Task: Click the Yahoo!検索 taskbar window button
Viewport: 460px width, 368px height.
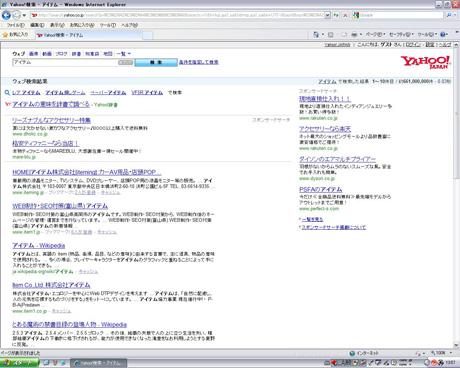Action: pos(99,363)
